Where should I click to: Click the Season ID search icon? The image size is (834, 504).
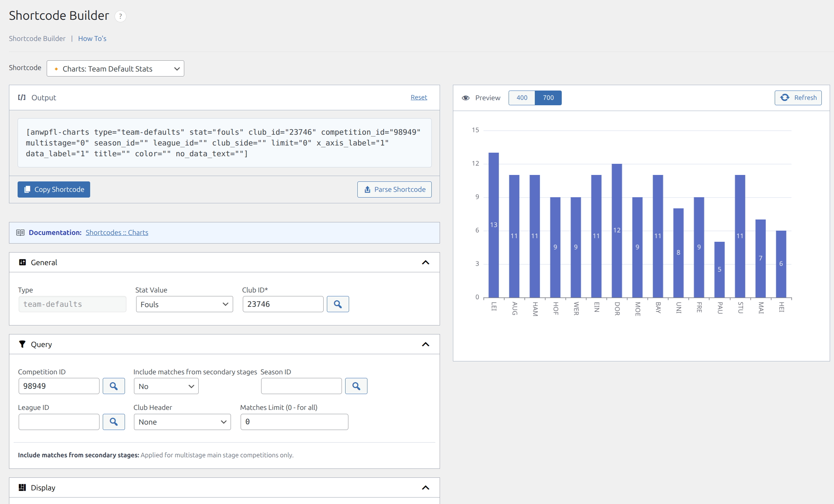click(356, 386)
